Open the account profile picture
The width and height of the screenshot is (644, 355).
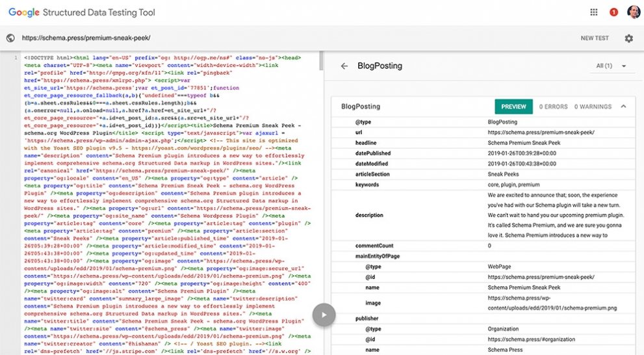634,12
